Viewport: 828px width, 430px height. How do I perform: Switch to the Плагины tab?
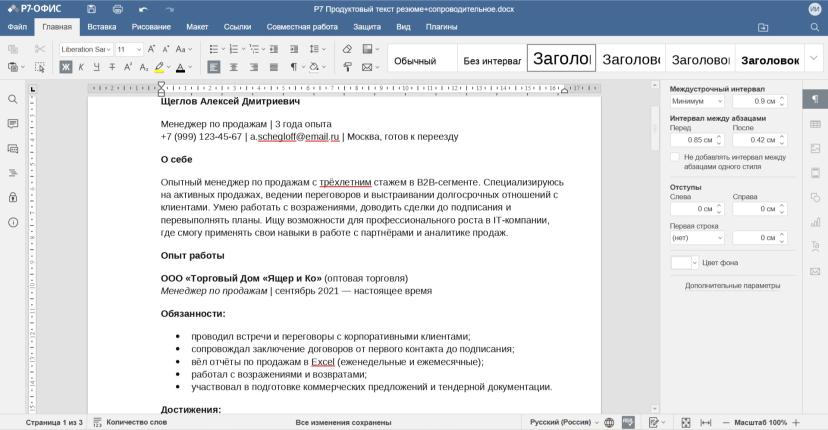tap(441, 27)
